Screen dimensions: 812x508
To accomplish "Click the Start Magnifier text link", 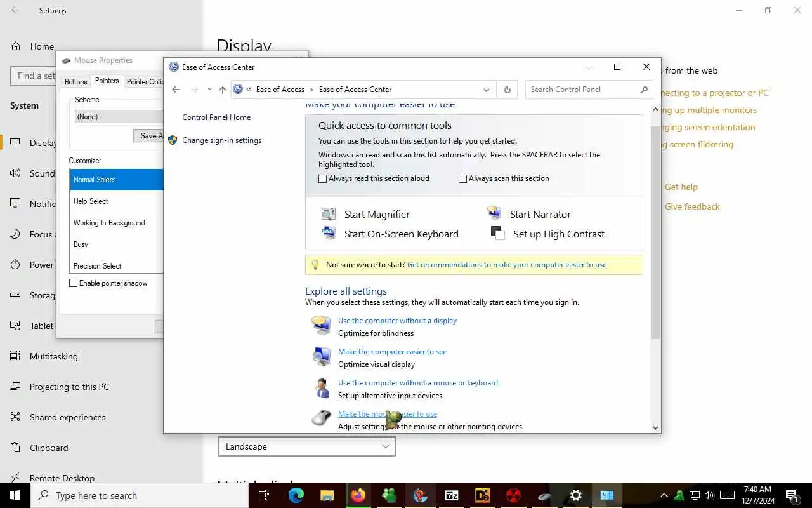I will click(x=377, y=215).
